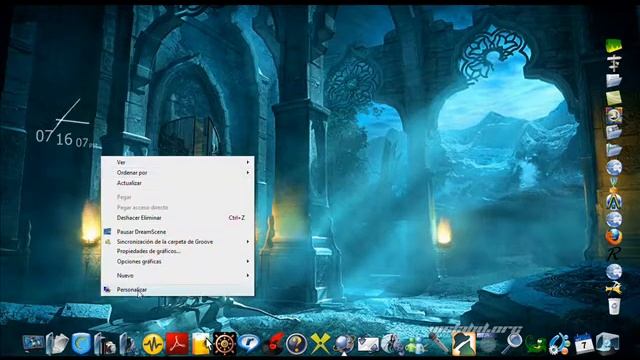Launch Firefox from the right sidebar dock
This screenshot has width=640, height=360.
613,237
